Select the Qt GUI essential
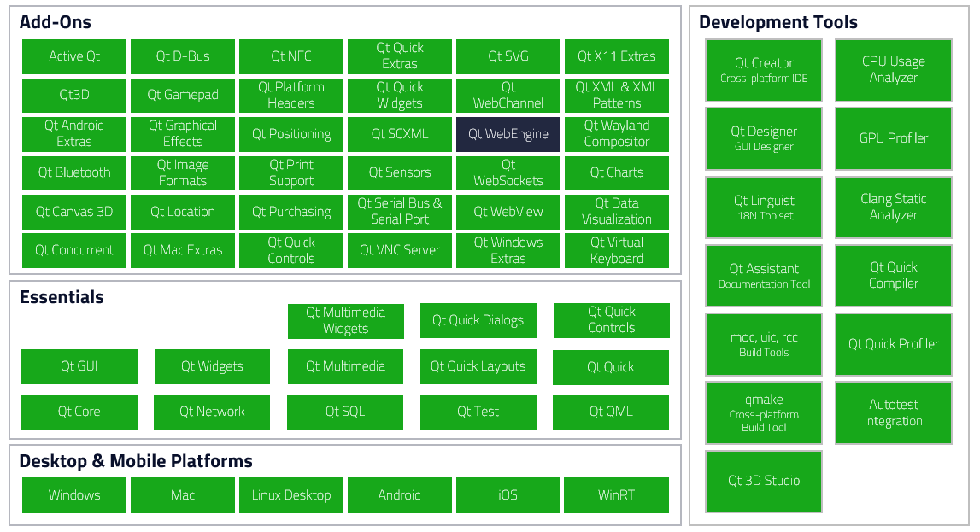This screenshot has width=980, height=532. pos(79,366)
